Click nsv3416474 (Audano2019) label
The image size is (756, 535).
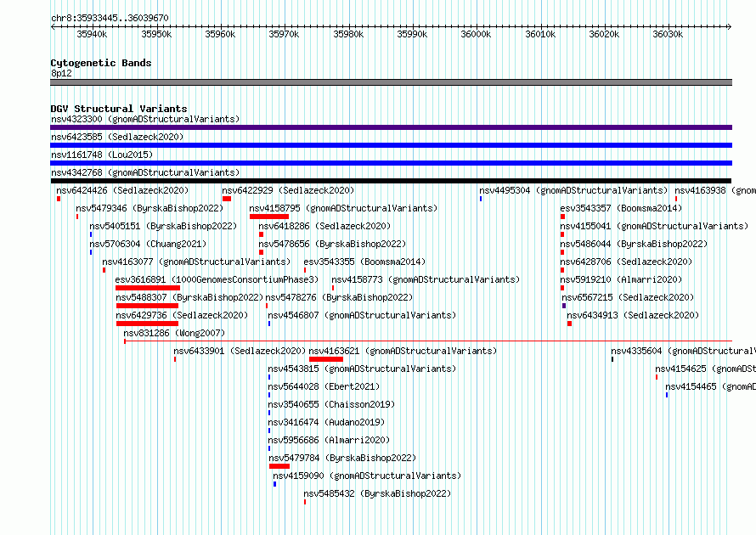click(326, 422)
